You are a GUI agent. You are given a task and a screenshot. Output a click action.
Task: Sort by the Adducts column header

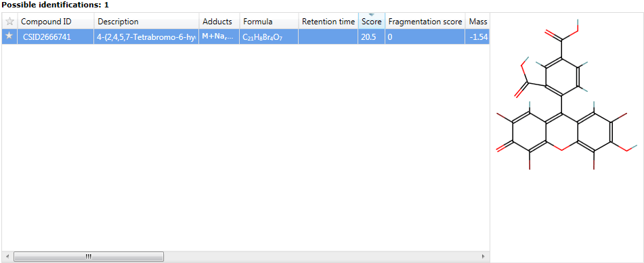pyautogui.click(x=219, y=22)
